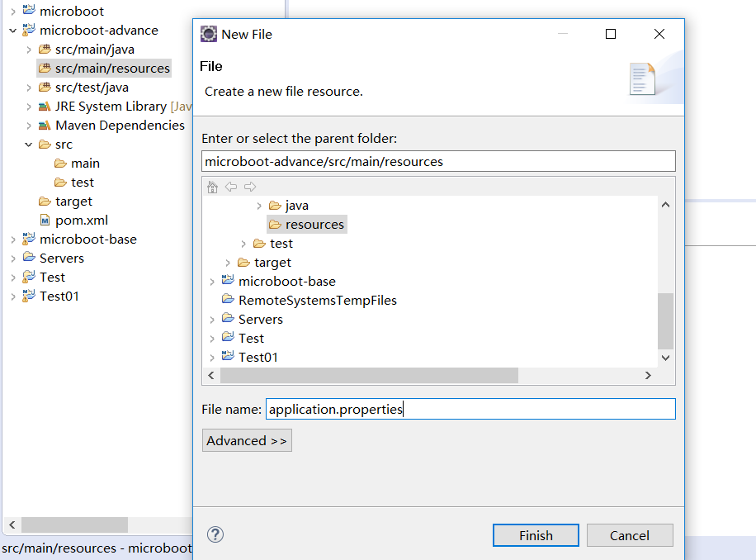
Task: Expand src/main/java source folder
Action: pos(28,50)
